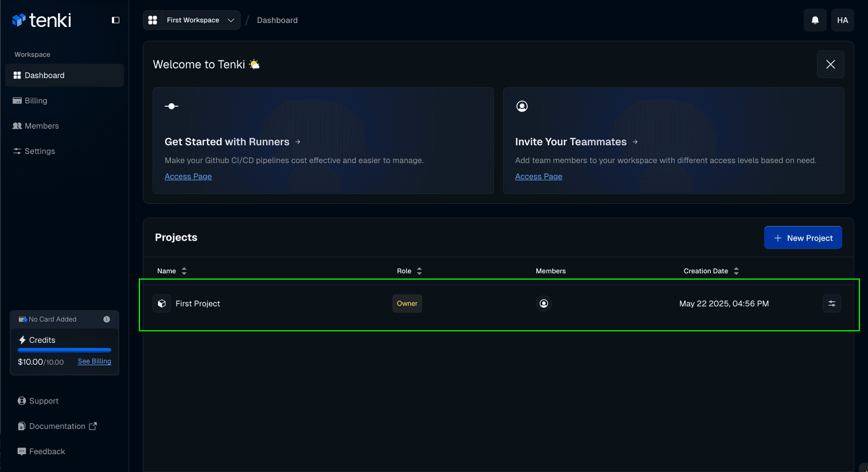Click the No Card Added info icon

[107, 319]
